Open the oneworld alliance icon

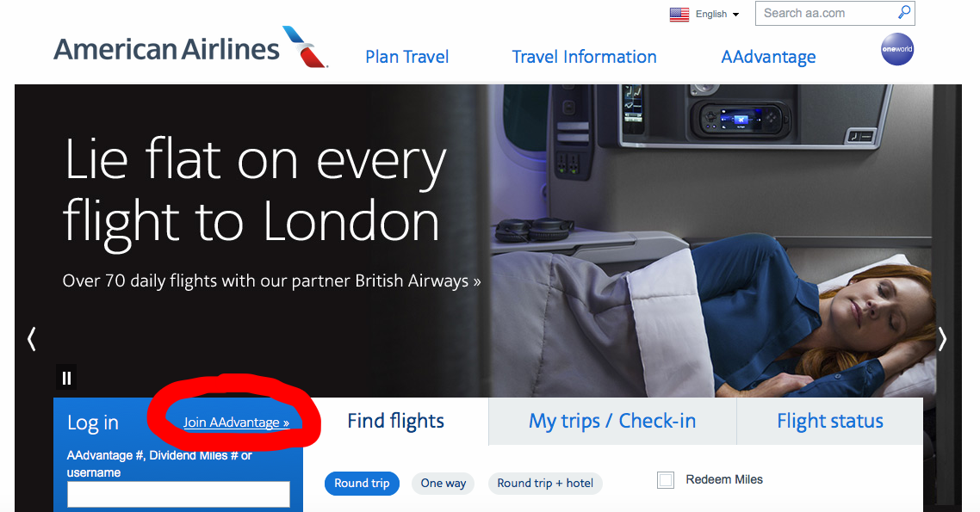(896, 49)
